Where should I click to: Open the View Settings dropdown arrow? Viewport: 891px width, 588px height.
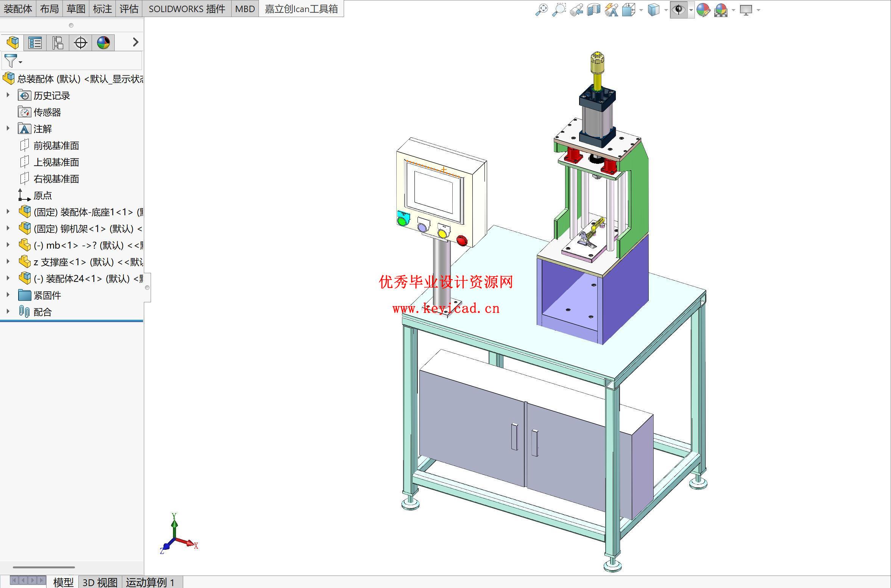tap(758, 10)
